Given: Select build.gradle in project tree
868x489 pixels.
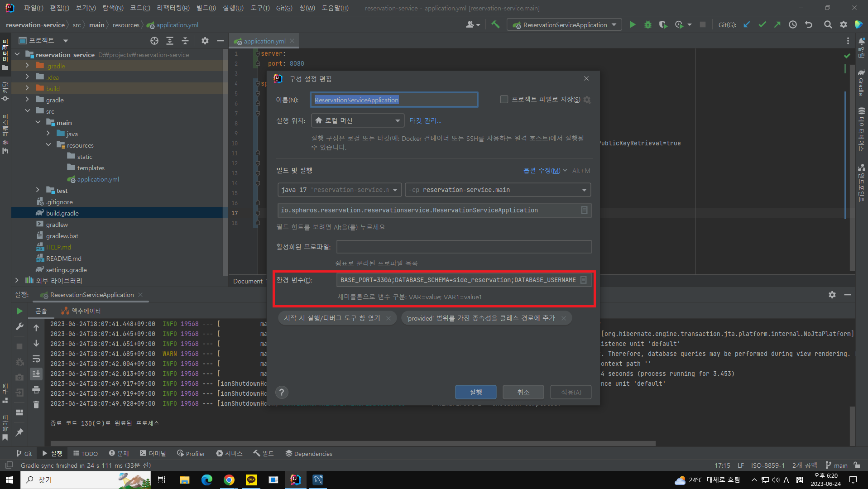Looking at the screenshot, I should coord(62,213).
